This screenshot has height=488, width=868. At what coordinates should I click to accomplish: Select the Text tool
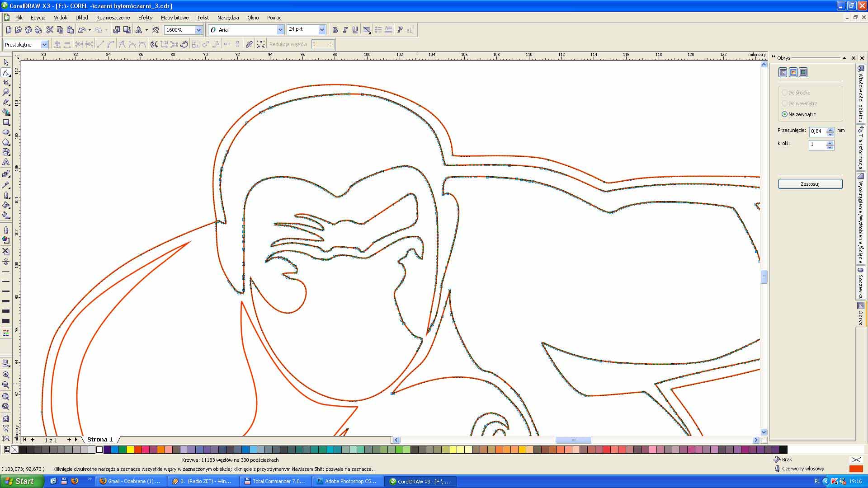6,162
